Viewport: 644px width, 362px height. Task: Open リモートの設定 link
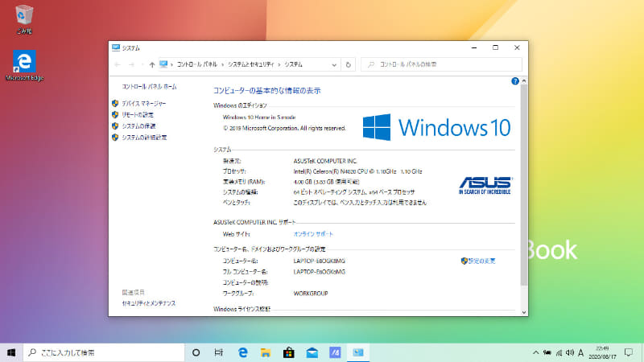tap(138, 114)
